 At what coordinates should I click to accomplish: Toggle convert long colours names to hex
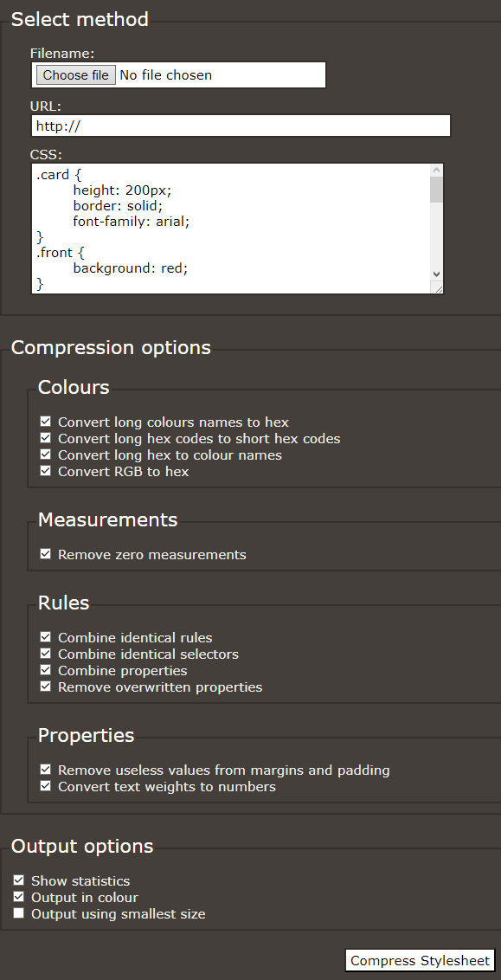45,422
